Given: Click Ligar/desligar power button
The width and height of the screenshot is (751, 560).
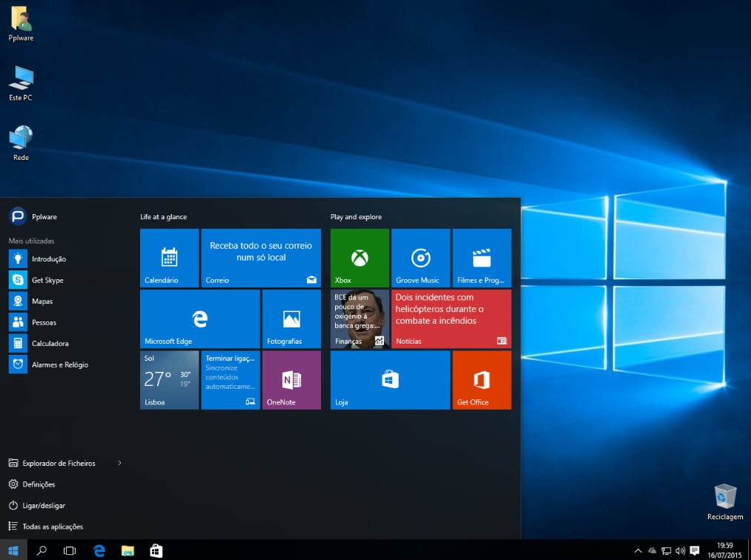Looking at the screenshot, I should click(43, 505).
